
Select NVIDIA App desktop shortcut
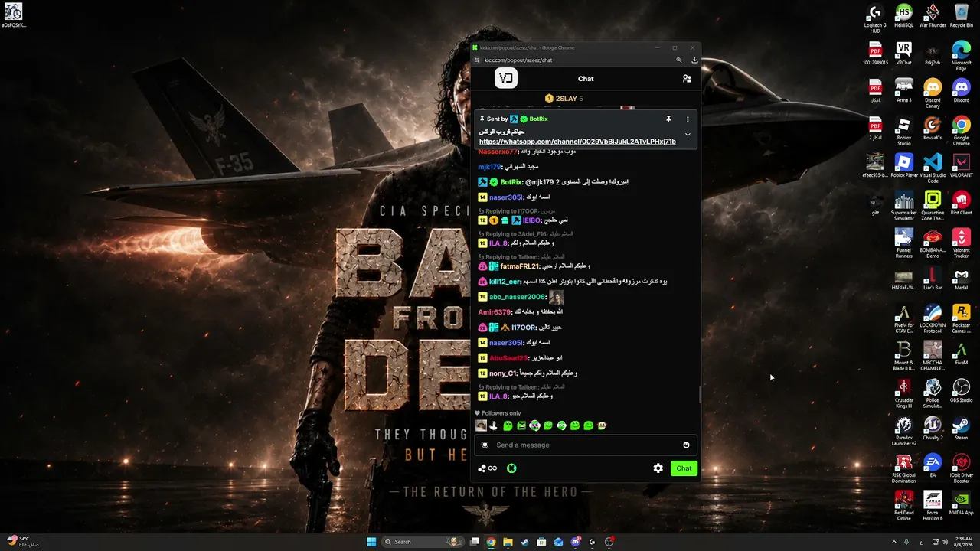tap(962, 504)
